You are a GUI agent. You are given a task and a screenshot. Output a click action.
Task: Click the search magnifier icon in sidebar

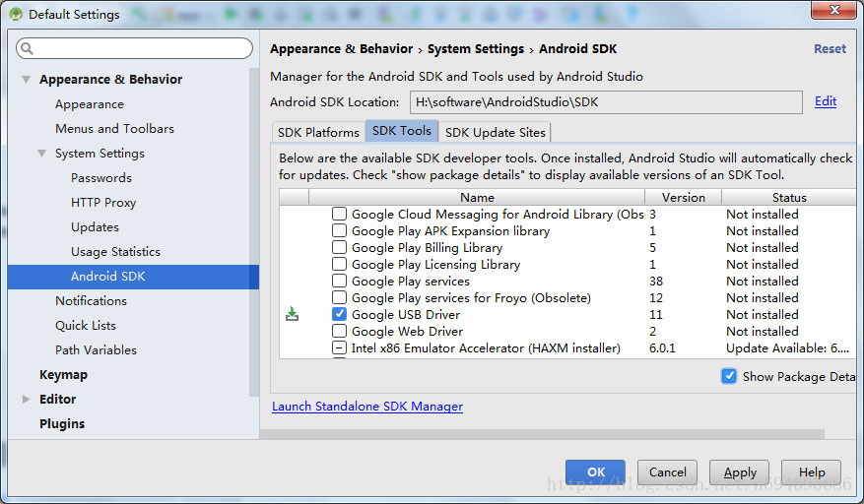(27, 49)
